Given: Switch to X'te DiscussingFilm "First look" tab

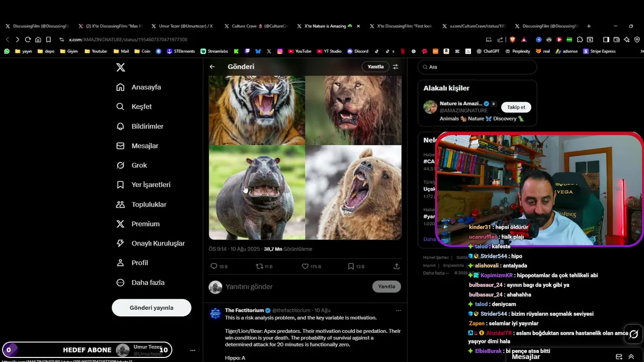Looking at the screenshot, I should pos(401,26).
